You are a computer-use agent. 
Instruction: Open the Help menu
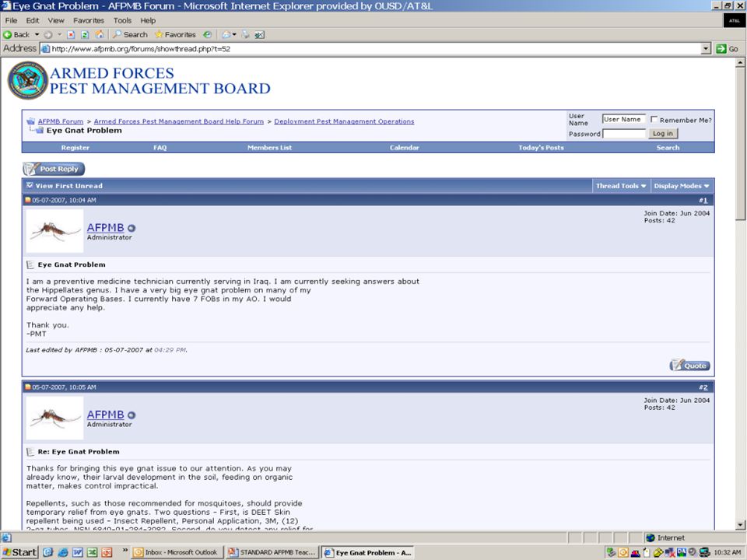[148, 20]
